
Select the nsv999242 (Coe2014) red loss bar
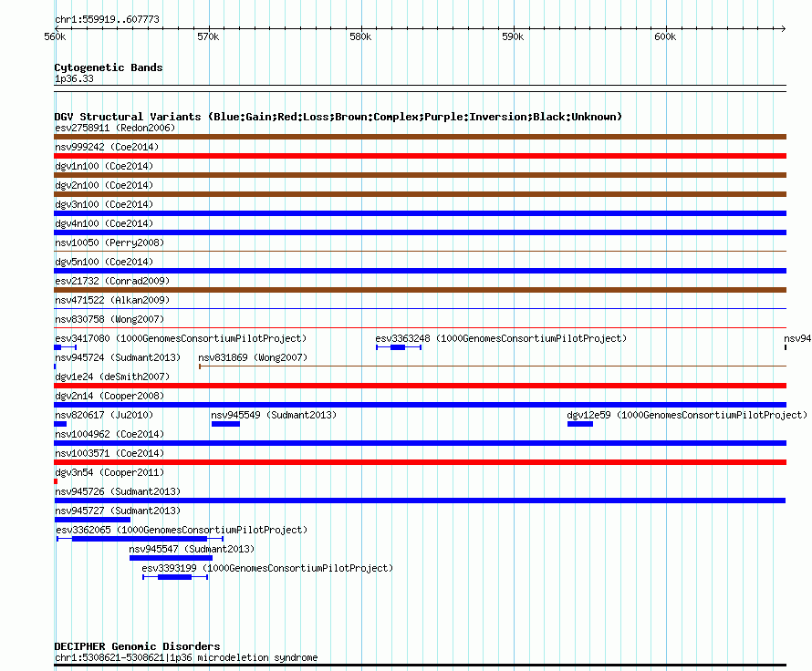click(420, 156)
